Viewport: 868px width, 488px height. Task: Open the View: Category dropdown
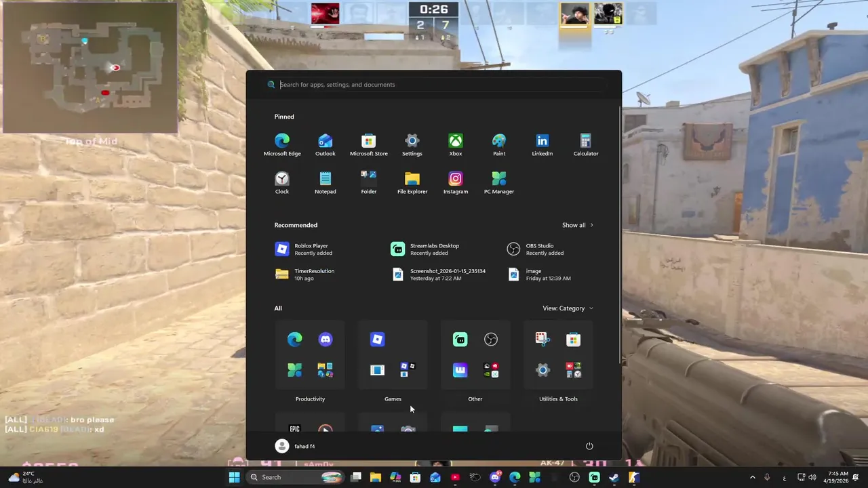tap(568, 308)
